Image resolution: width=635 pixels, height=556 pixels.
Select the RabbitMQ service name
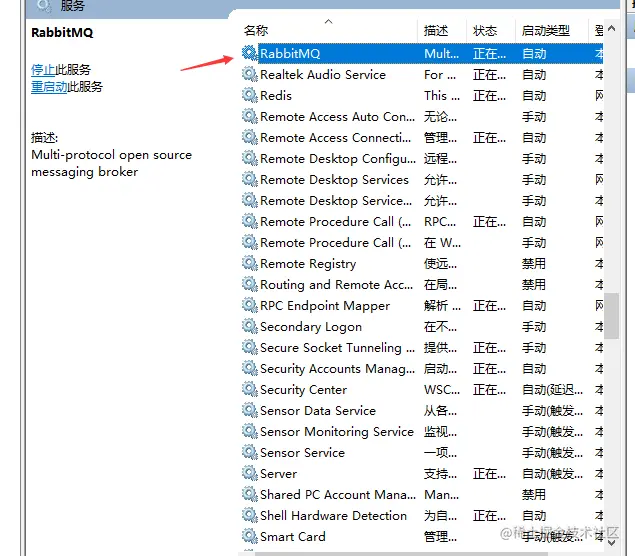(x=290, y=53)
